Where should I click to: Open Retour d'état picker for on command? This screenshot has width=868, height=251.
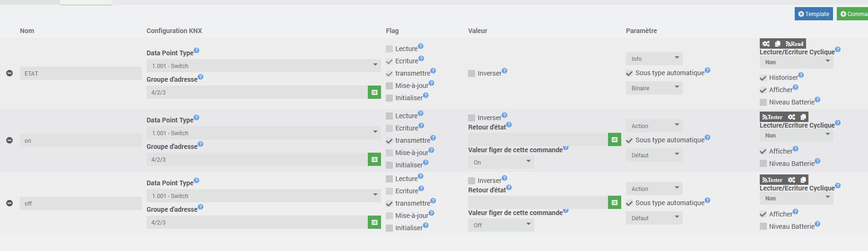(x=614, y=139)
